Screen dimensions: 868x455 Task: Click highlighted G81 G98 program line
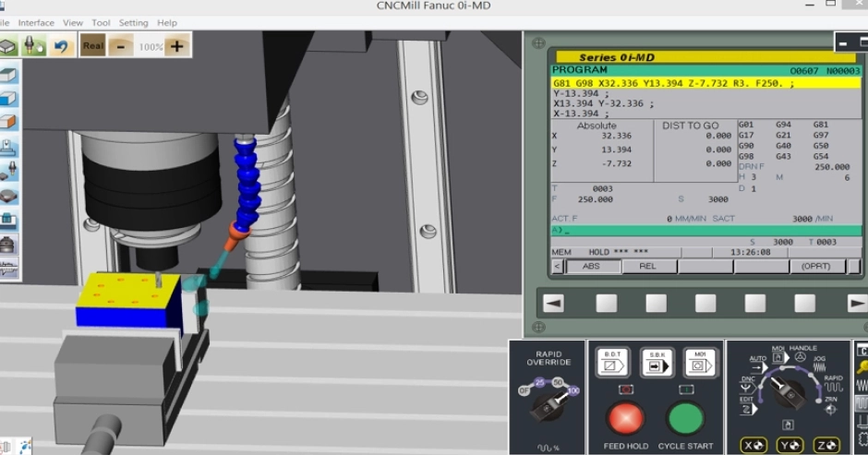705,83
